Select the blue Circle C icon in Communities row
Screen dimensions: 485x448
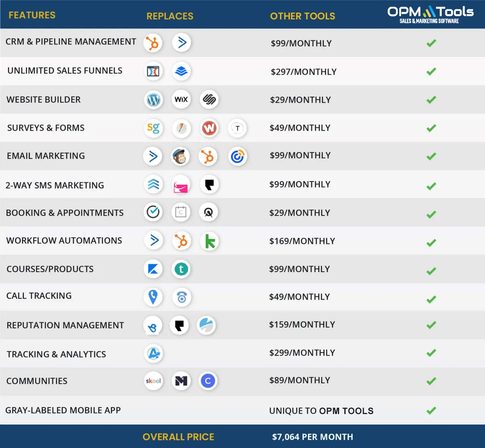pos(208,381)
